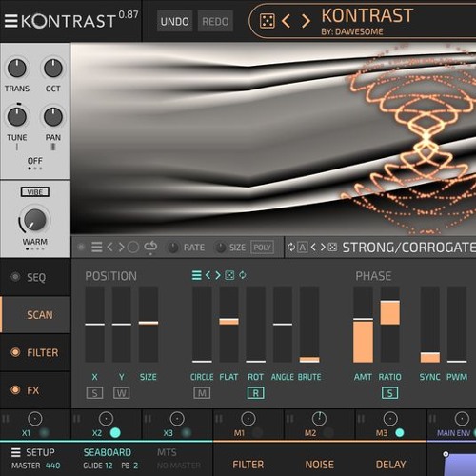The width and height of the screenshot is (476, 476).
Task: Open the teal scan-shape hamburger menu
Action: [197, 275]
